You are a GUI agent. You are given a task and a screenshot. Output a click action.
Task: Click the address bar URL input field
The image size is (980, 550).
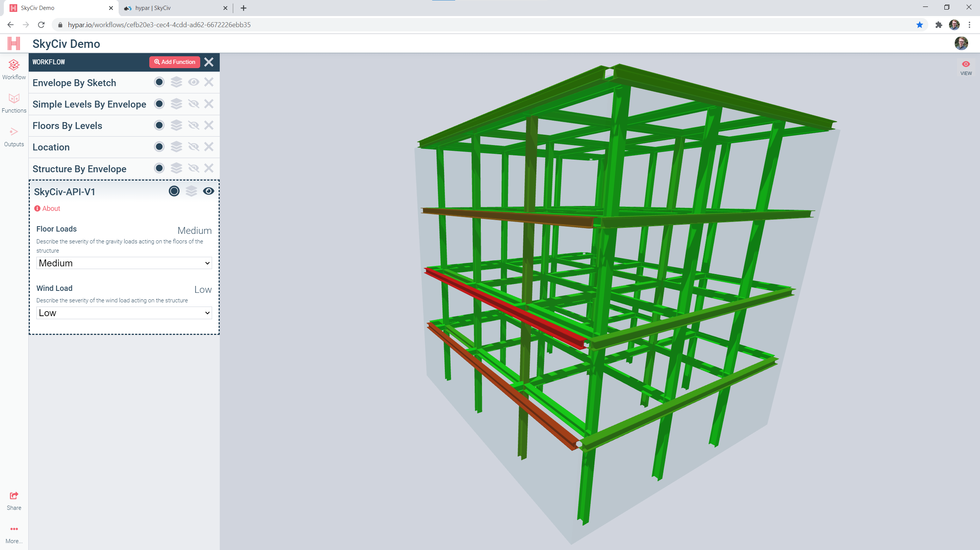[489, 25]
